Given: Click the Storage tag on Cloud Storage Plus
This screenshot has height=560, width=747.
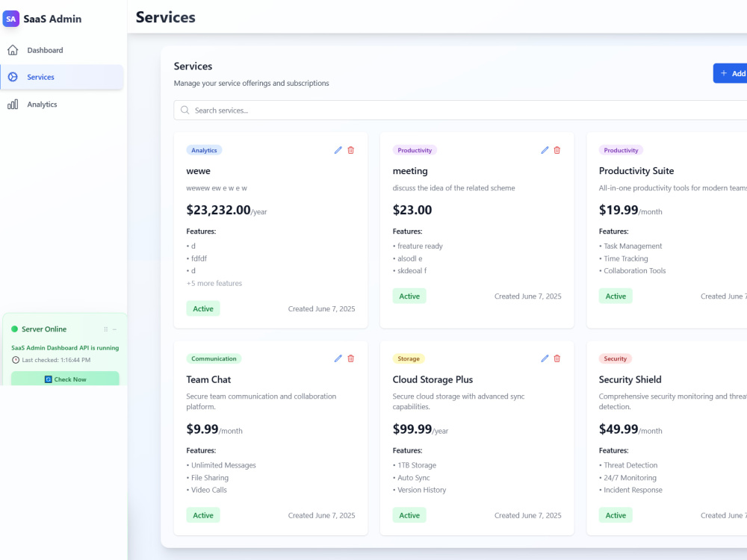Looking at the screenshot, I should [409, 358].
